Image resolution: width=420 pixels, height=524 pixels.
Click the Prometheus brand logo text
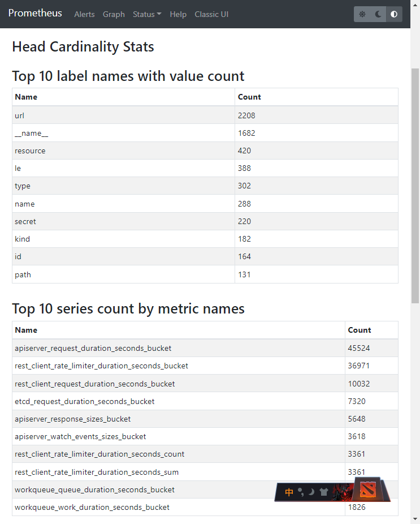coord(35,14)
